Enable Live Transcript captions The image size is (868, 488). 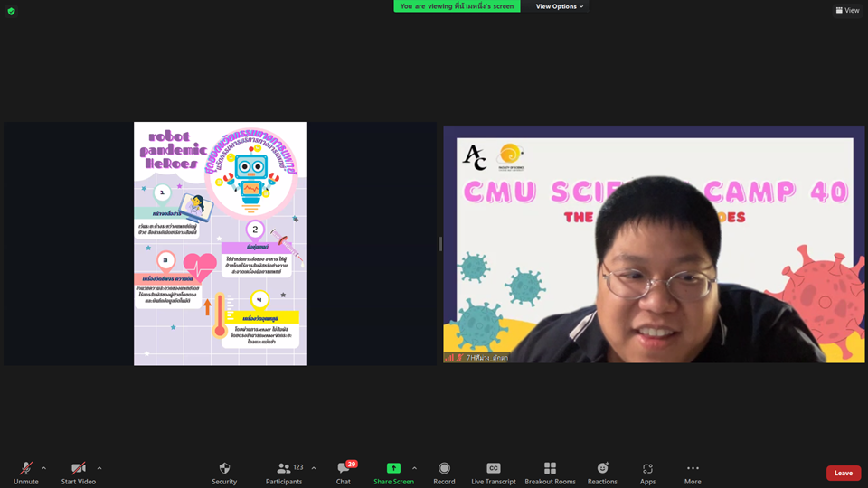point(494,473)
